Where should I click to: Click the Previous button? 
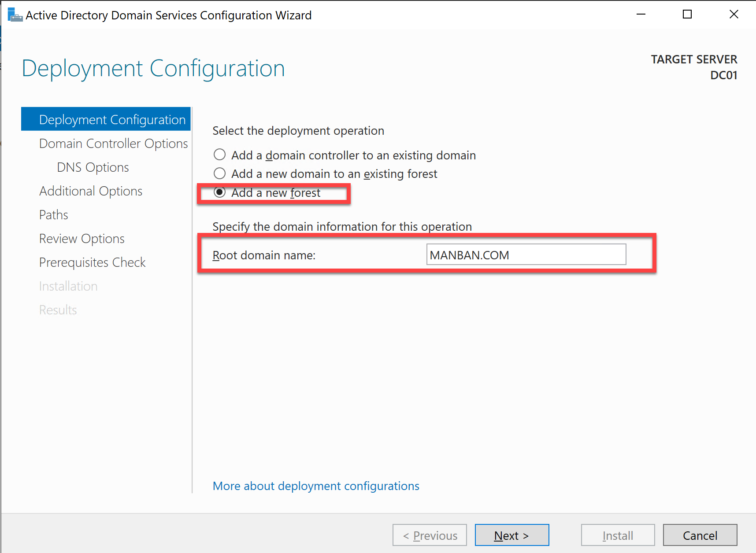pyautogui.click(x=430, y=535)
